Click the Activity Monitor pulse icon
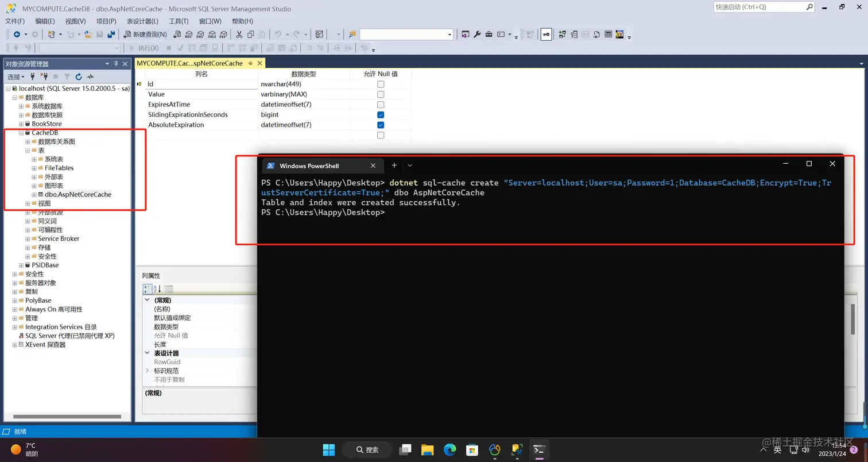This screenshot has width=868, height=462. [90, 76]
